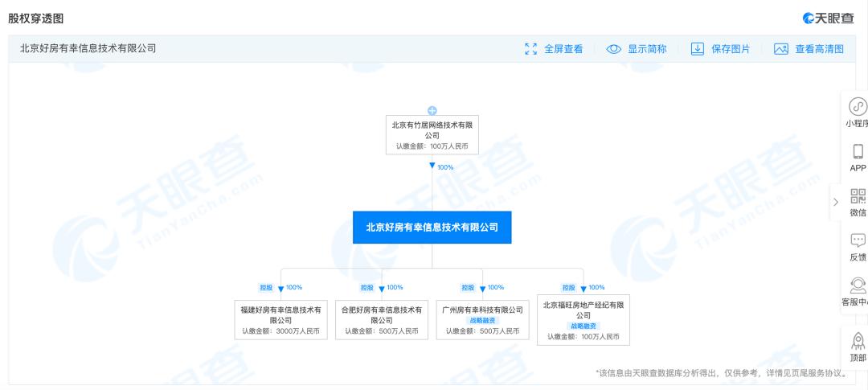868x390 pixels.
Task: Click central node 北京好房有幸信息技术有限公司
Action: 432,227
